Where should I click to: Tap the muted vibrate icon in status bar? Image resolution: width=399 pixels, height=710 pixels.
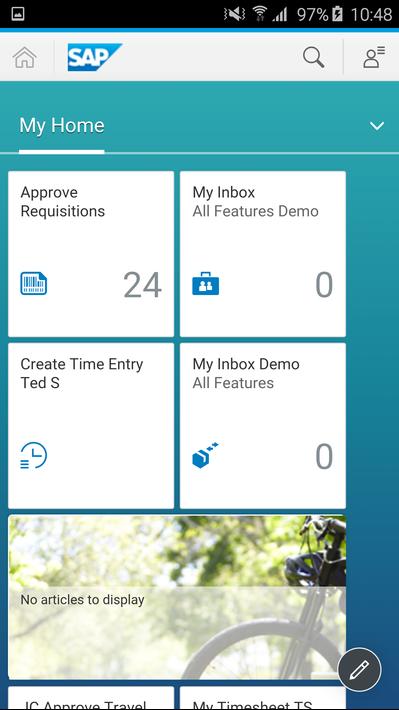(234, 14)
